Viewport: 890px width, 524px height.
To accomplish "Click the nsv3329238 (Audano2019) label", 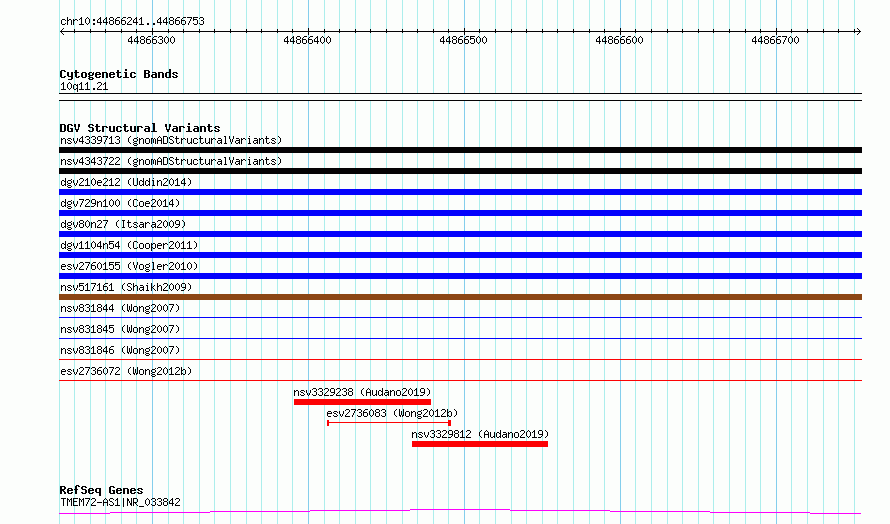I will pos(362,392).
